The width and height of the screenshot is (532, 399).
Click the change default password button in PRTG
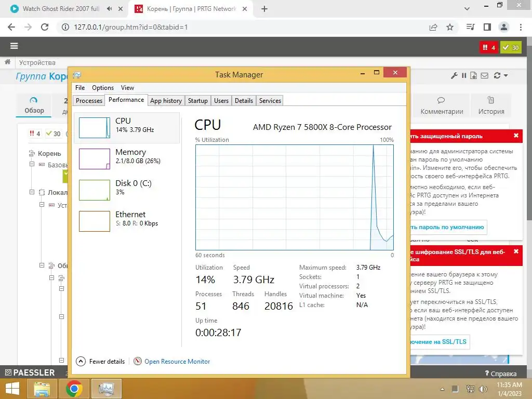click(x=448, y=227)
